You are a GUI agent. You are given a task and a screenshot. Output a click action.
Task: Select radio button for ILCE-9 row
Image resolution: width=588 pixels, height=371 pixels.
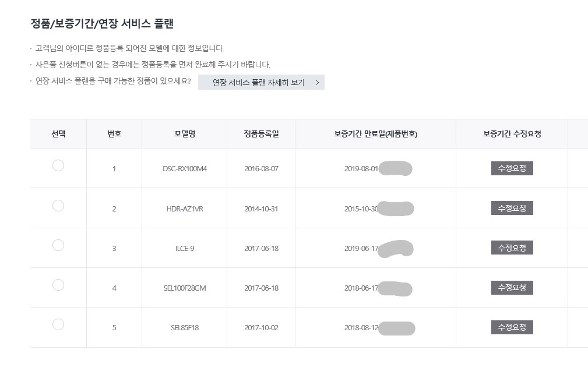pos(58,245)
